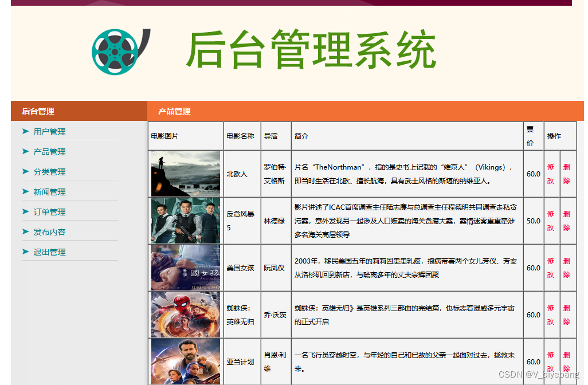Click the arrow icon beside 发布内容

(25, 232)
